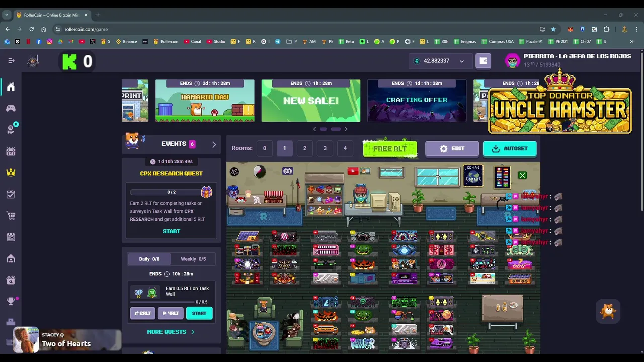Image resolution: width=644 pixels, height=362 pixels.
Task: Open Chrome tab search dropdown arrow
Action: point(7,15)
